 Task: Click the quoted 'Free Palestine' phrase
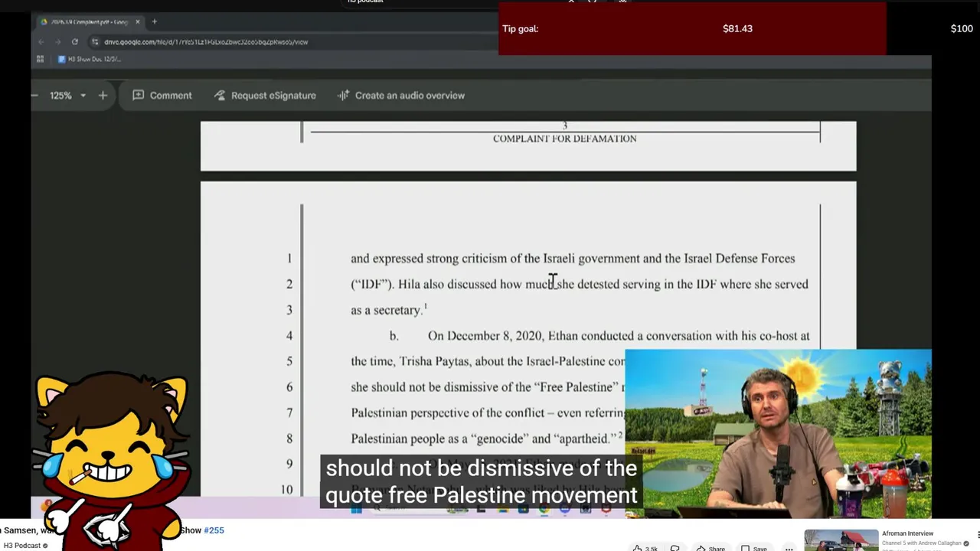(x=577, y=387)
